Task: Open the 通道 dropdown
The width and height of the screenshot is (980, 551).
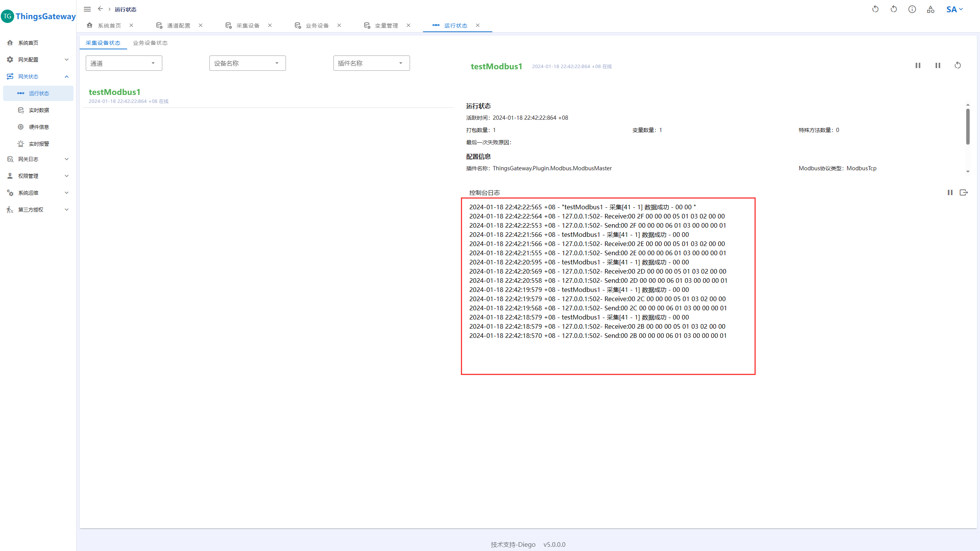Action: point(124,63)
